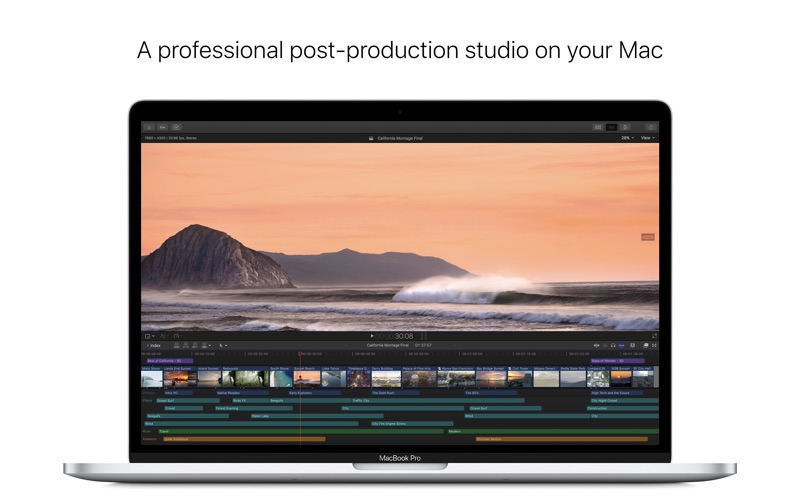Select the Lake Tahoe clip
This screenshot has width=800, height=500.
tap(334, 377)
